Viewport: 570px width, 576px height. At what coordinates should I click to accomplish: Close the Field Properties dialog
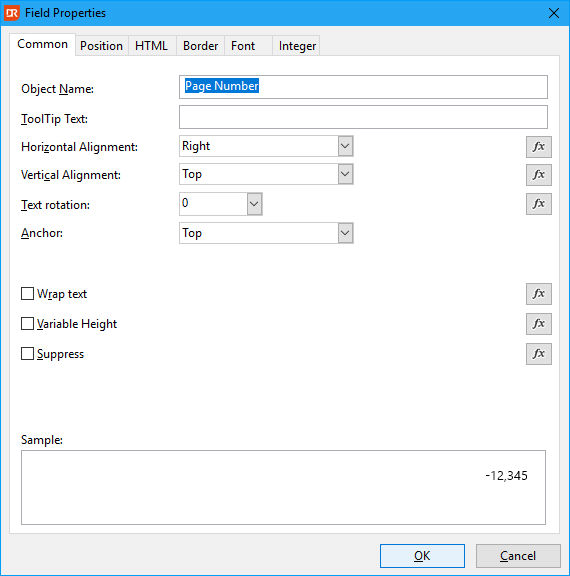click(554, 13)
